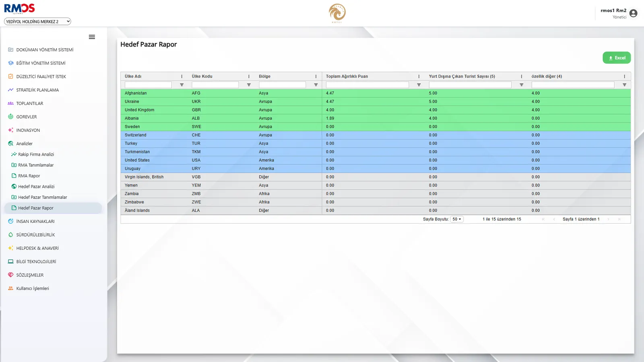Image resolution: width=644 pixels, height=362 pixels.
Task: Click the RMOS logo
Action: pos(19,8)
